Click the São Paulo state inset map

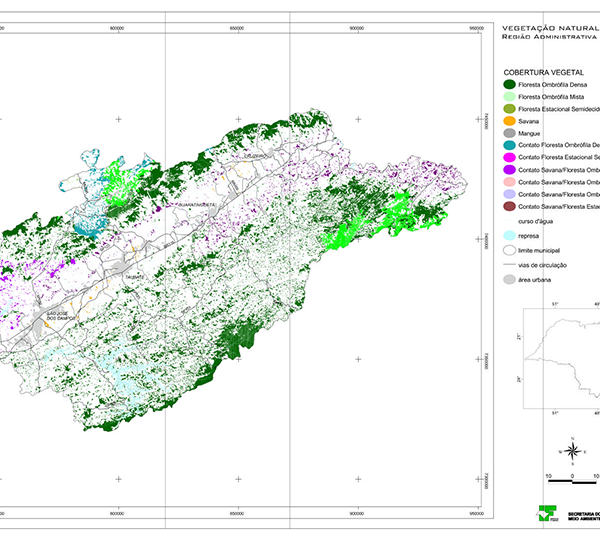(x=562, y=358)
